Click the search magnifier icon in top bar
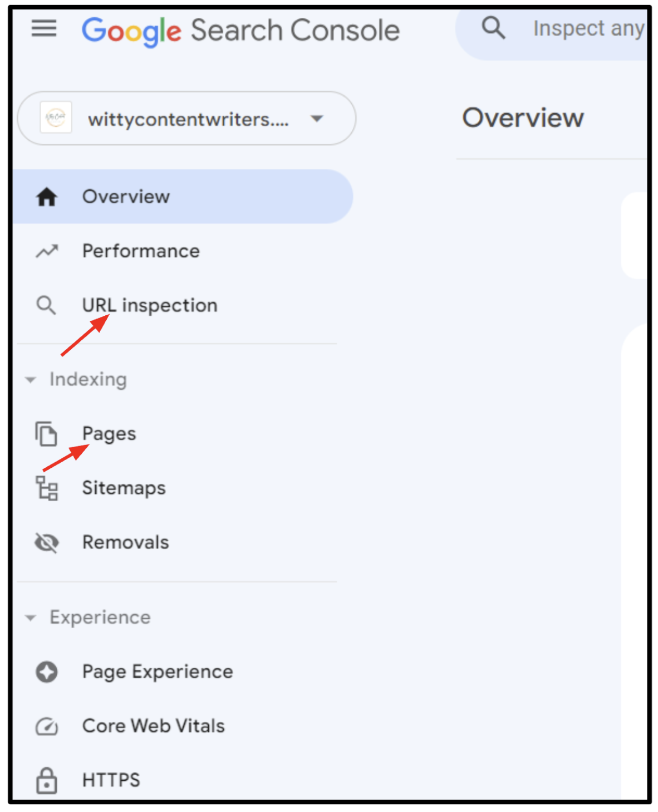Viewport: 658px width, 812px height. point(493,27)
